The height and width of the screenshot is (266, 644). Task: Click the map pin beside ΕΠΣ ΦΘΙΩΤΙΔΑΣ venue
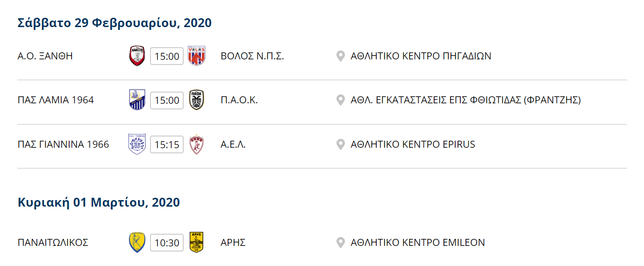coord(341,100)
